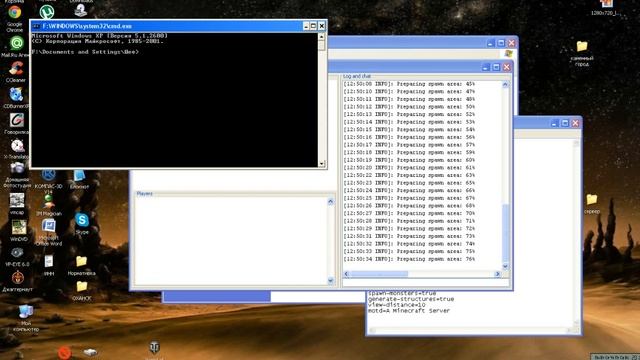This screenshot has width=640, height=360.
Task: Open the сервер folder on the desktop
Action: click(592, 199)
